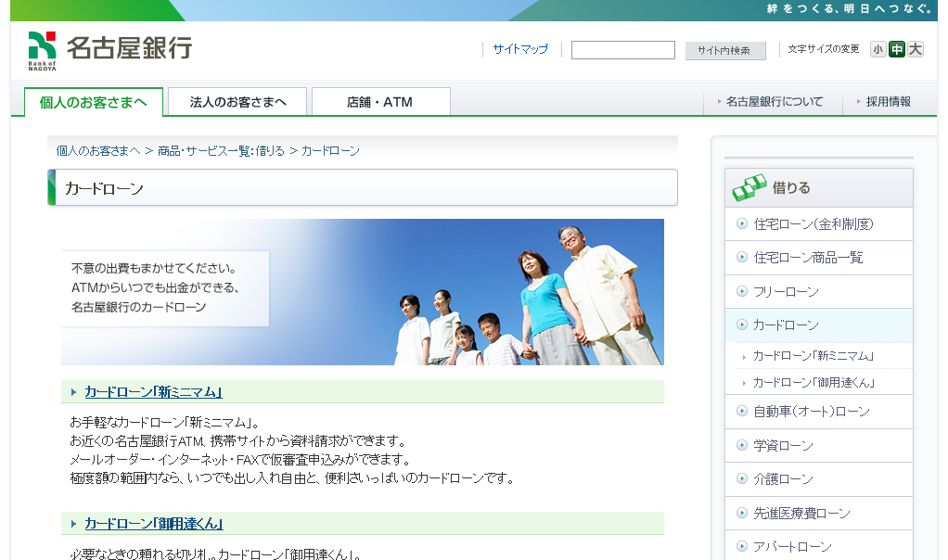The image size is (948, 560).
Task: Click the bullet icon beside 住宅ローン(金利制度)
Action: click(742, 223)
